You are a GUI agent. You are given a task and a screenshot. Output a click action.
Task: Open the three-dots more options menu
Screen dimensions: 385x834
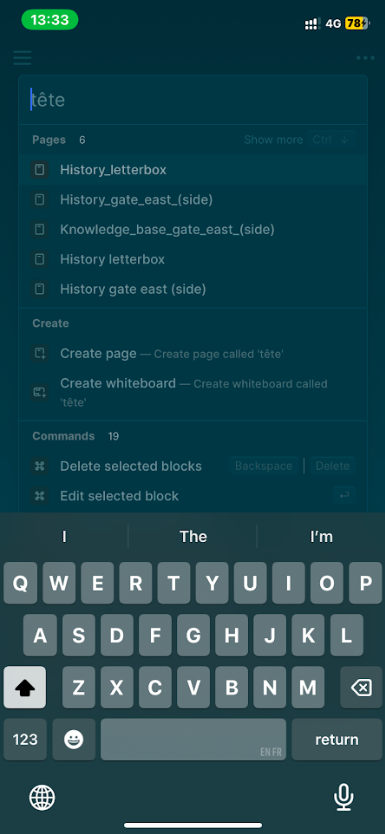(365, 58)
